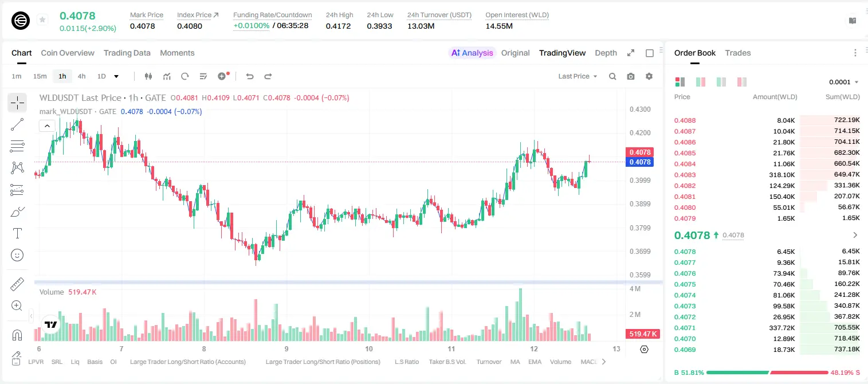Open the Last Price source dropdown
Screen dimensions: 868x384
pyautogui.click(x=578, y=76)
